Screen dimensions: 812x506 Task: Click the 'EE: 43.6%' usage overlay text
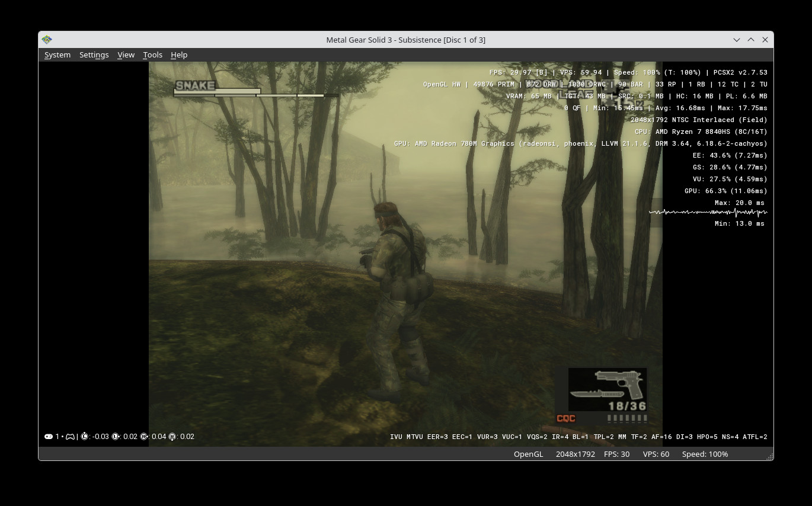click(x=730, y=155)
